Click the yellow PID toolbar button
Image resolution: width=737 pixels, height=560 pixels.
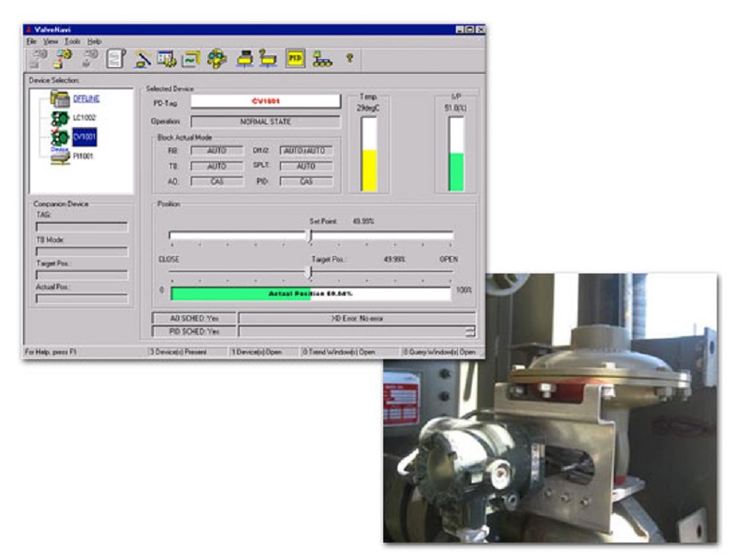pos(295,59)
